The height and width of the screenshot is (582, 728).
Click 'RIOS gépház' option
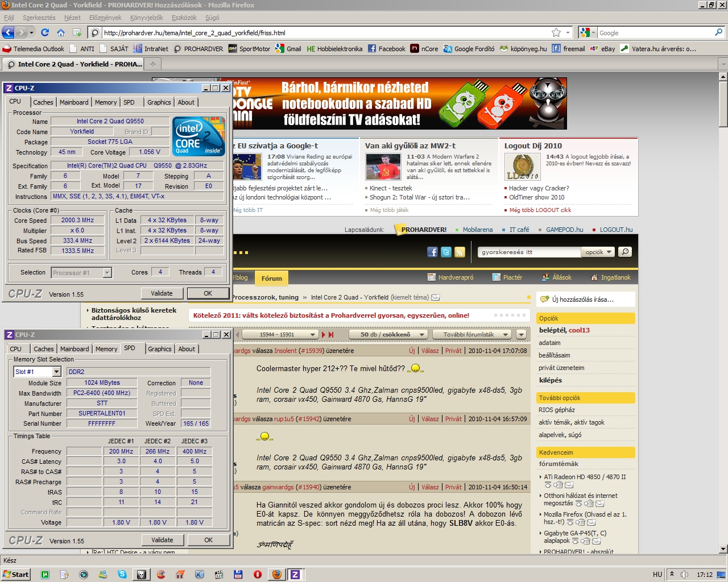(557, 410)
